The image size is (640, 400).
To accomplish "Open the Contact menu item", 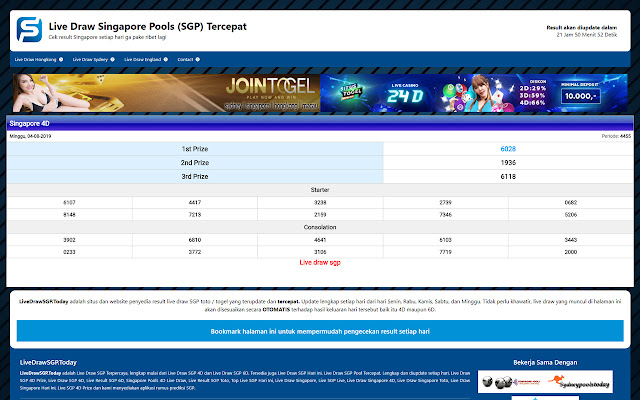I will click(185, 60).
